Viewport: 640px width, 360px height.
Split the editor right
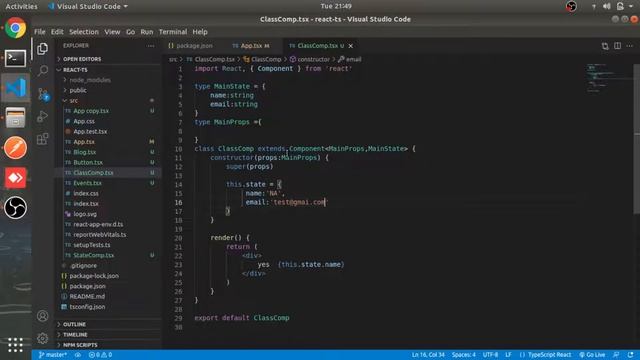click(618, 46)
